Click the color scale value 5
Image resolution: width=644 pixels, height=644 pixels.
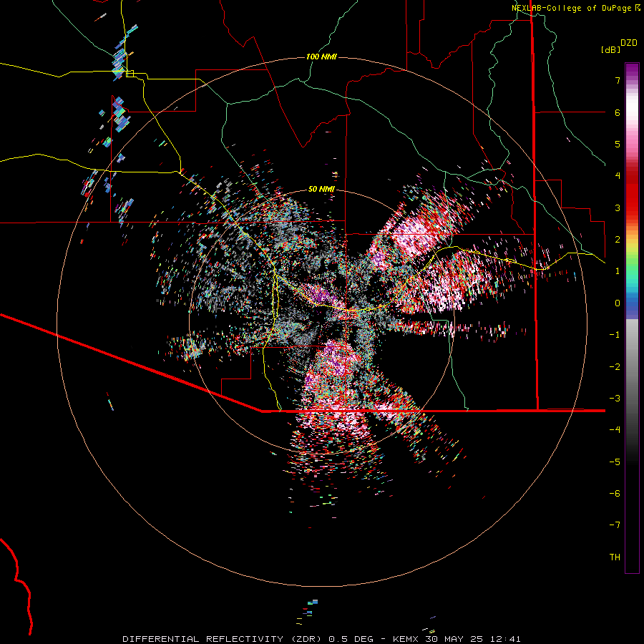[618, 144]
